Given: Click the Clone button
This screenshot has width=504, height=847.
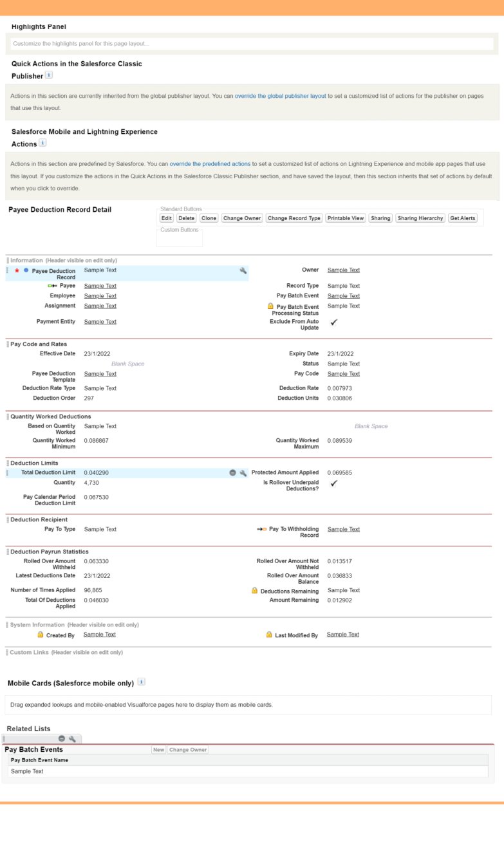Looking at the screenshot, I should (x=209, y=218).
